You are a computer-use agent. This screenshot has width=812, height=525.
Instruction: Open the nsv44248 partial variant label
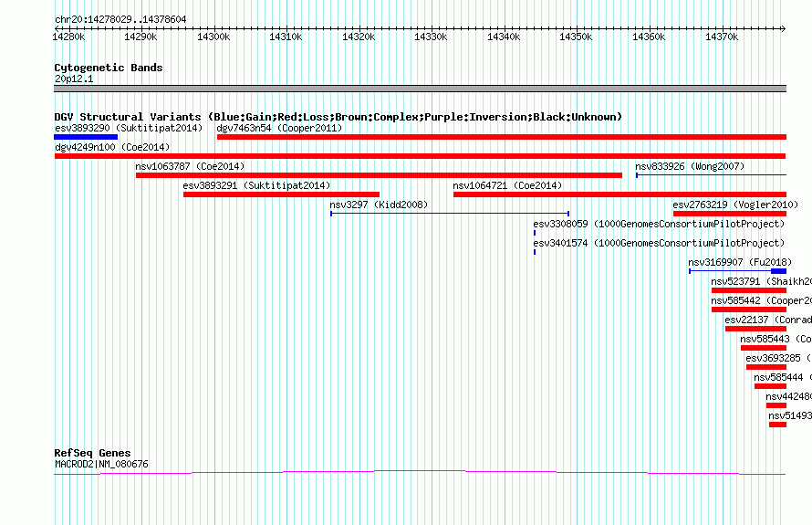point(788,396)
